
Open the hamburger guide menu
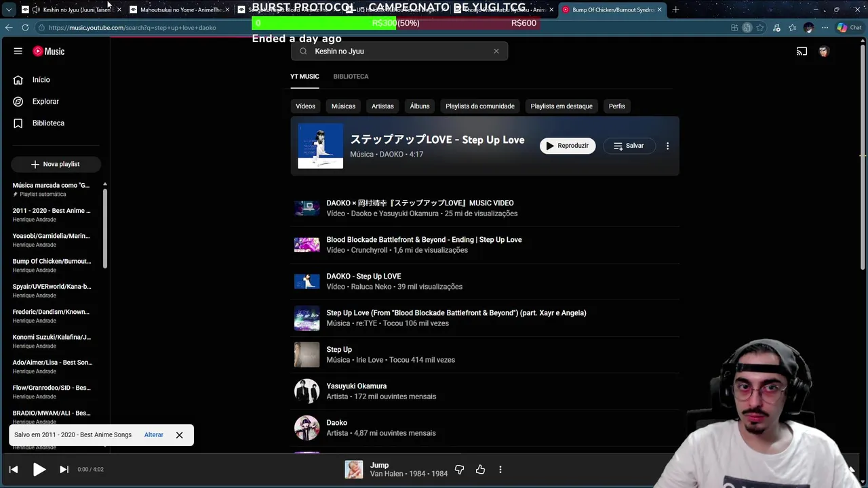point(18,51)
